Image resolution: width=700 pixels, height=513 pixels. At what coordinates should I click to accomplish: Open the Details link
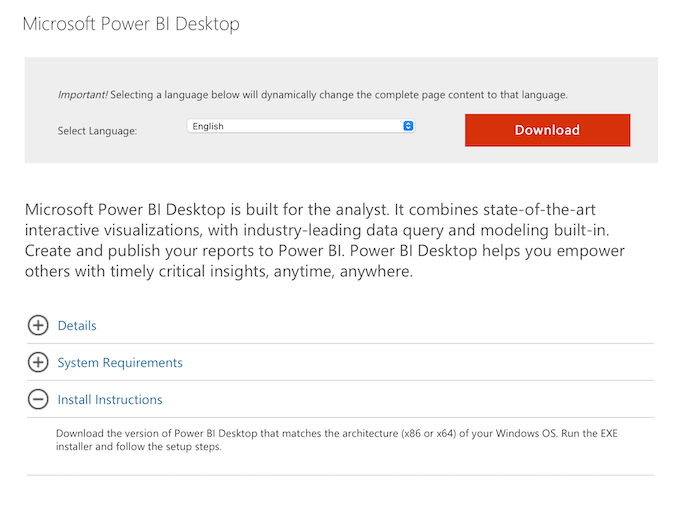coord(77,325)
